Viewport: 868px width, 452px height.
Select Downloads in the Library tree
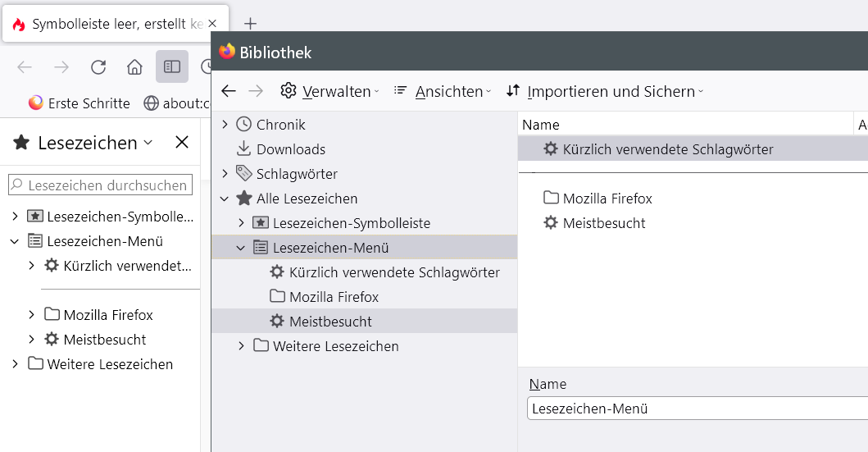pyautogui.click(x=290, y=149)
